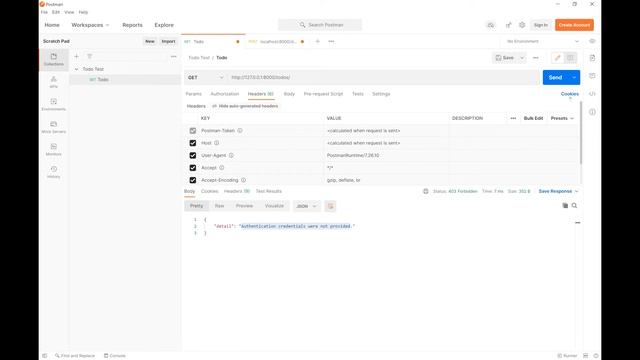Open the request Tests tab
The width and height of the screenshot is (640, 360).
click(358, 94)
